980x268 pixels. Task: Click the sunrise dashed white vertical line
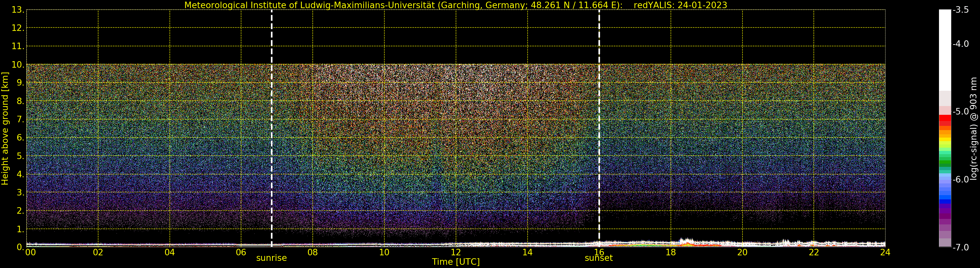pyautogui.click(x=271, y=128)
